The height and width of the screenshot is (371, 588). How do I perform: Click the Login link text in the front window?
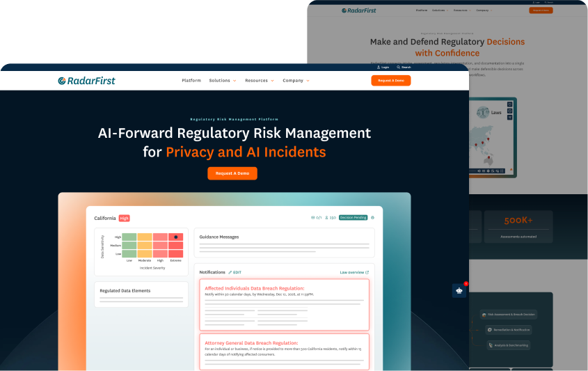(x=385, y=67)
